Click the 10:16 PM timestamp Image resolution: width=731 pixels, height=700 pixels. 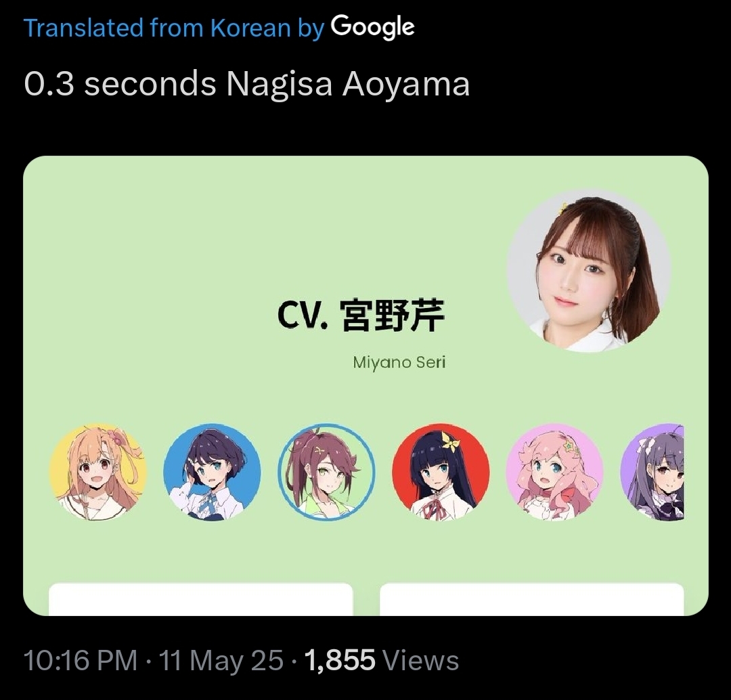pos(80,660)
